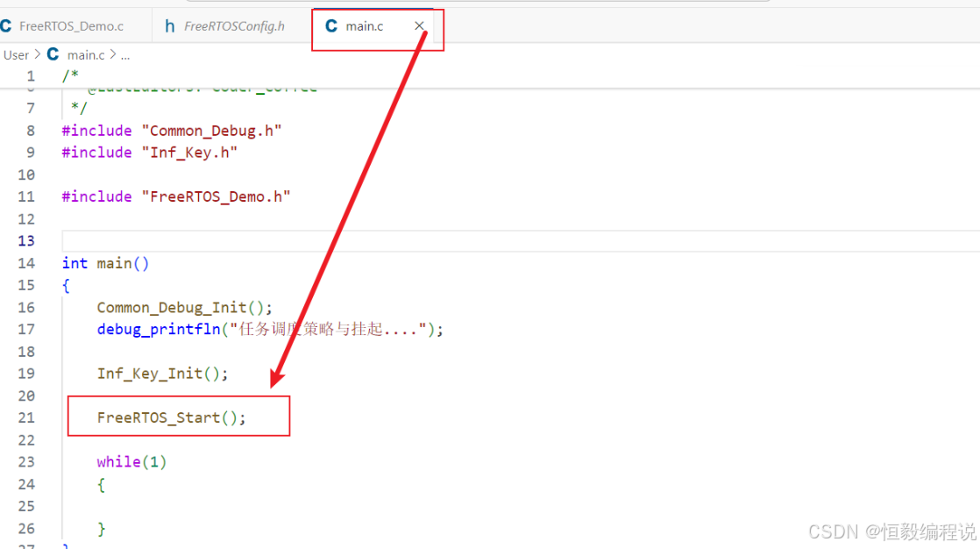Click the "Common_Debug.h" include string
980x549 pixels.
click(211, 131)
